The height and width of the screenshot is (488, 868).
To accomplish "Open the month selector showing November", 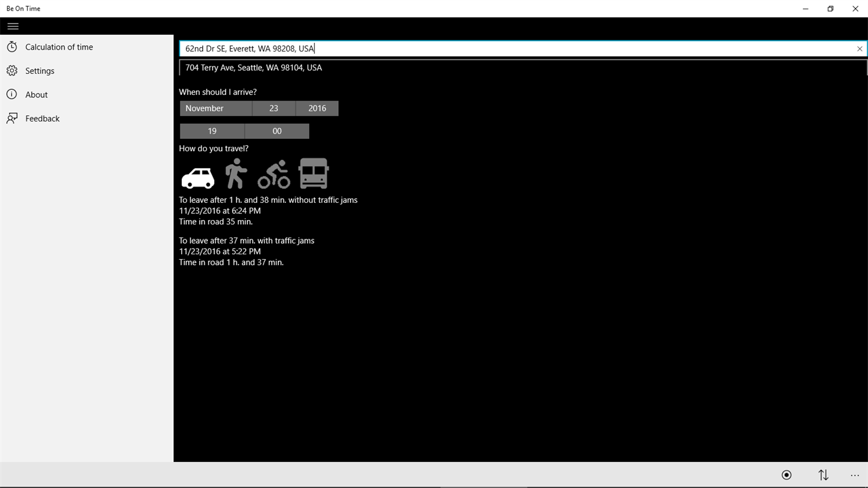I will (x=215, y=108).
